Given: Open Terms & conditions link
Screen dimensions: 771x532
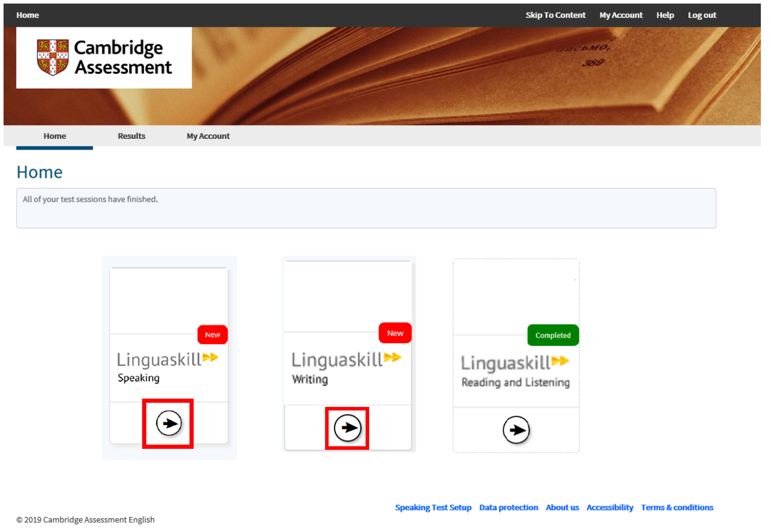Looking at the screenshot, I should pos(677,507).
